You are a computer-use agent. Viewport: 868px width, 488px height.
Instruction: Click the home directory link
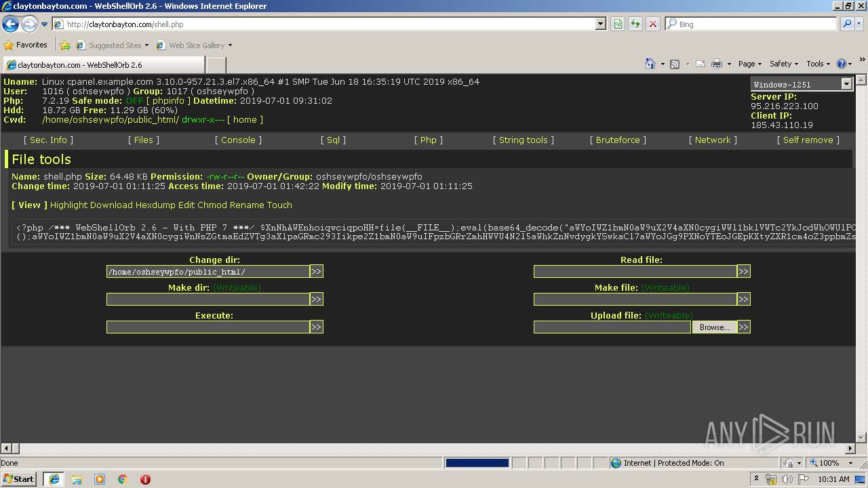click(245, 119)
